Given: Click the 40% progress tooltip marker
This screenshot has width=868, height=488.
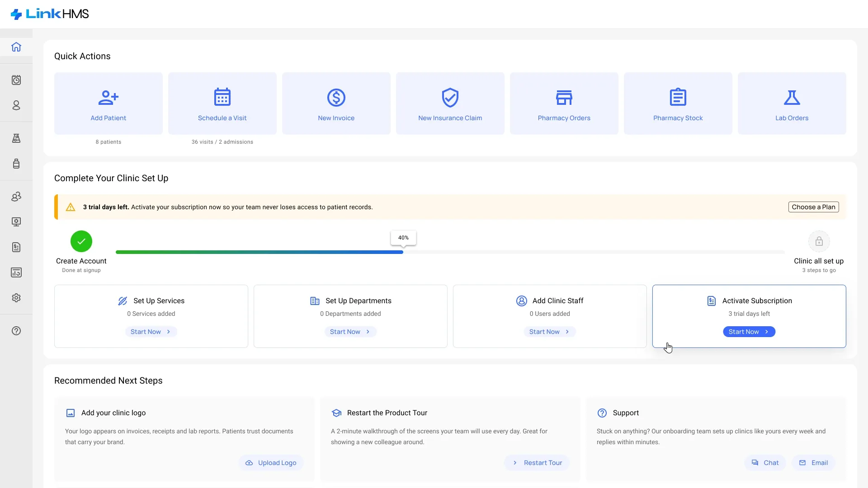Looking at the screenshot, I should point(403,238).
